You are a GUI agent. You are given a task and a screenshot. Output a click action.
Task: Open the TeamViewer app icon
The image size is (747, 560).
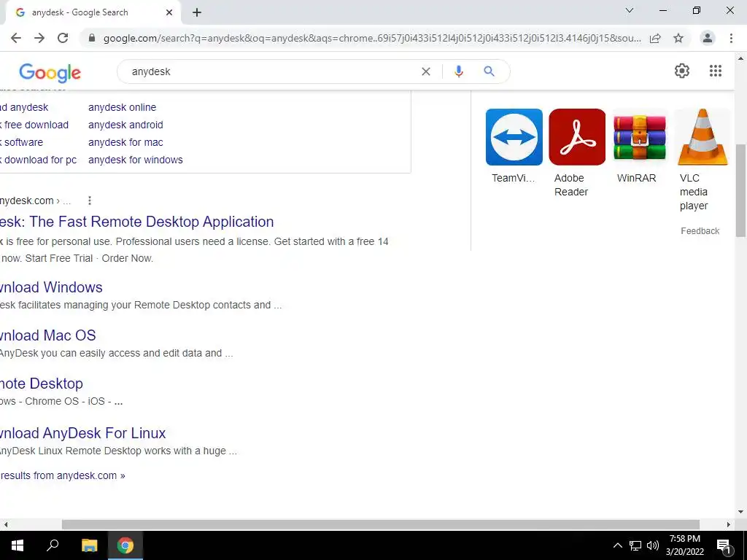(514, 137)
